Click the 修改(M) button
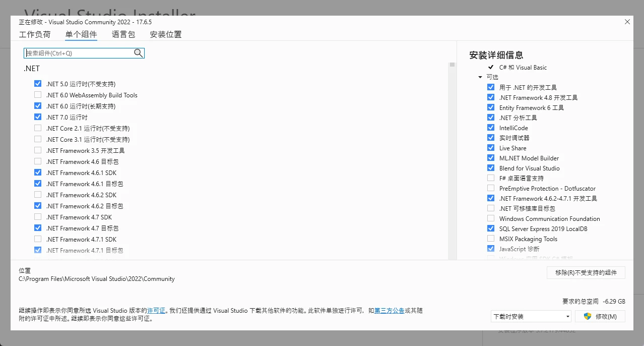Screen dimensions: 644x346 click(601, 316)
